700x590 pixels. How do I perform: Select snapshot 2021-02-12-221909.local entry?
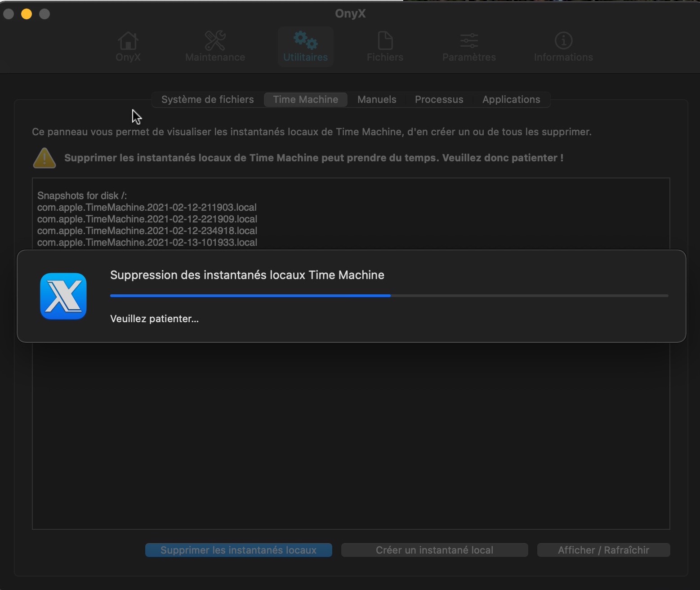(147, 219)
